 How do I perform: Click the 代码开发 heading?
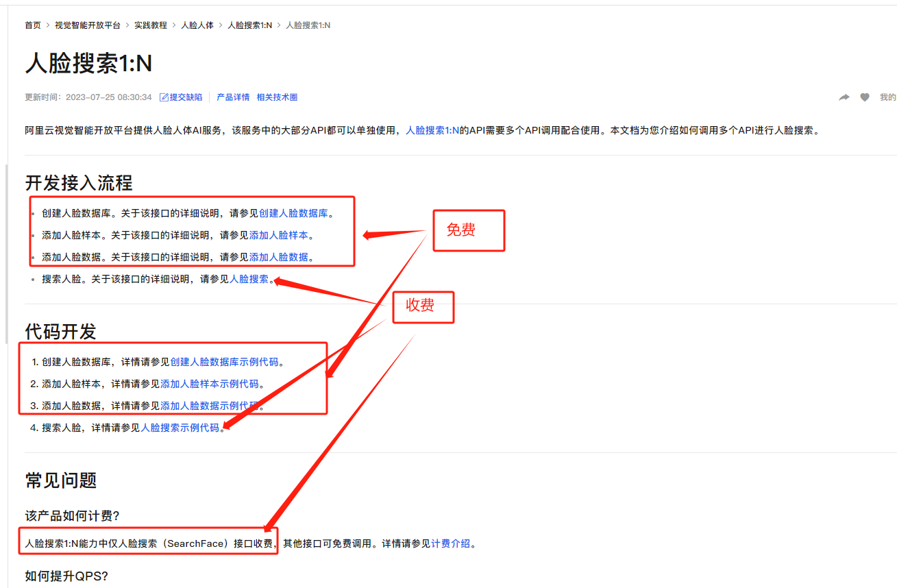(60, 332)
